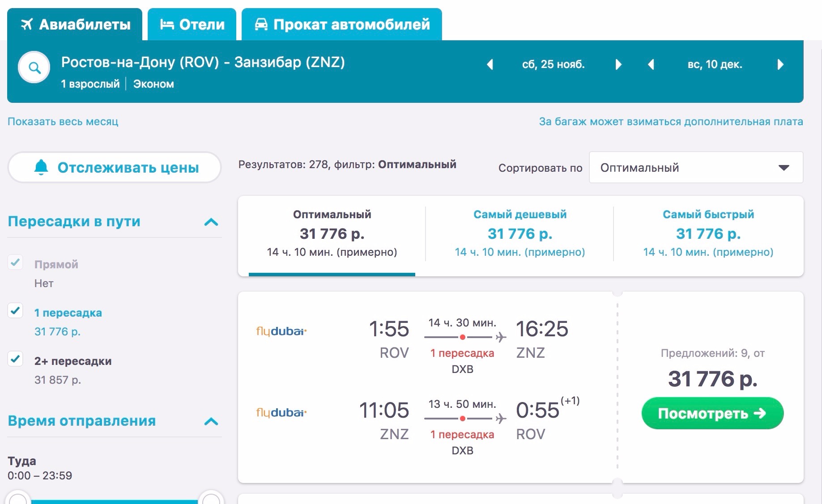Click the Ростов-на-Дону - Занзибар route text
Screen dimensions: 822x504
tap(203, 62)
